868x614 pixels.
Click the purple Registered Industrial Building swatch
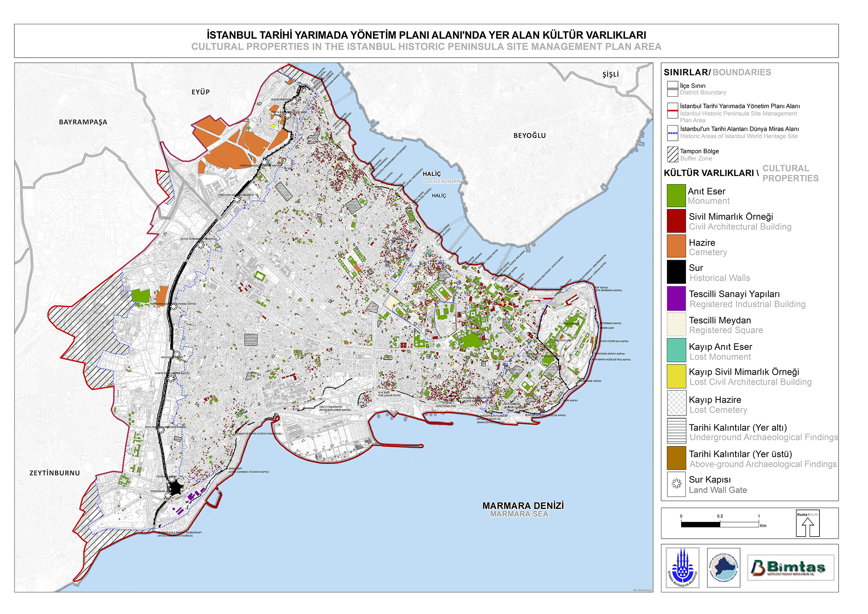[x=676, y=298]
